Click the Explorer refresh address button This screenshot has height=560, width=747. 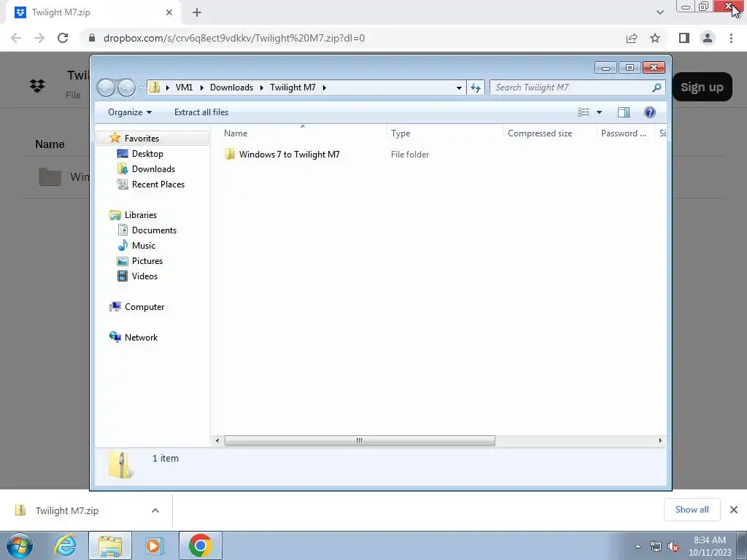(475, 87)
